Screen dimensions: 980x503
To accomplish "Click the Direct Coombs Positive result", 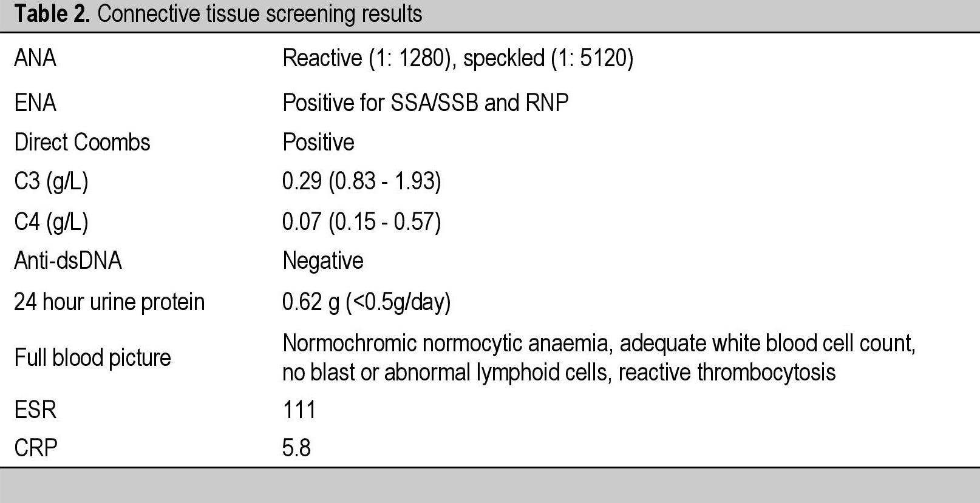I will coord(319,142).
